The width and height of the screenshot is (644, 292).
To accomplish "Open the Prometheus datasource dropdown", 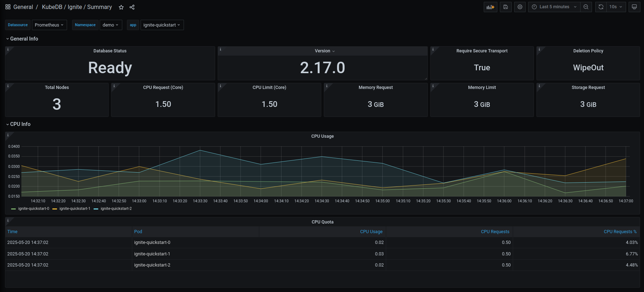I will (x=49, y=25).
